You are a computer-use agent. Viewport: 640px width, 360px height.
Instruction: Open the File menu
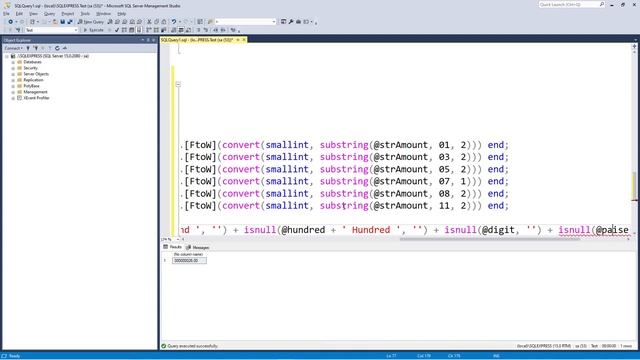coord(7,13)
